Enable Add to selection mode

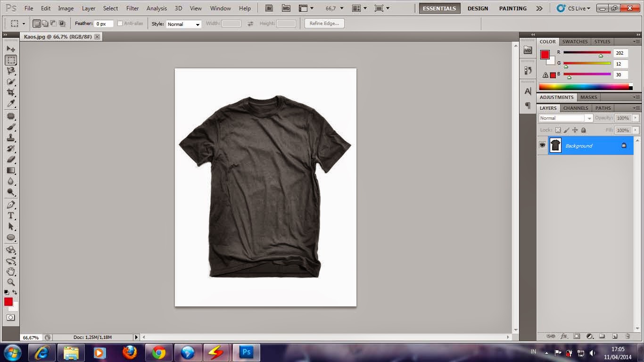click(x=45, y=24)
